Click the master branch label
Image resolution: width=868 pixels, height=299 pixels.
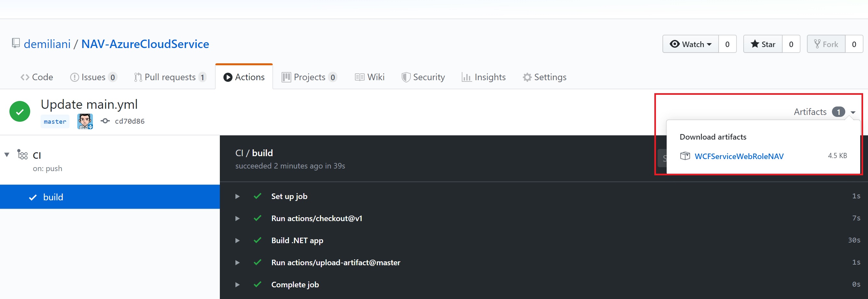point(55,121)
